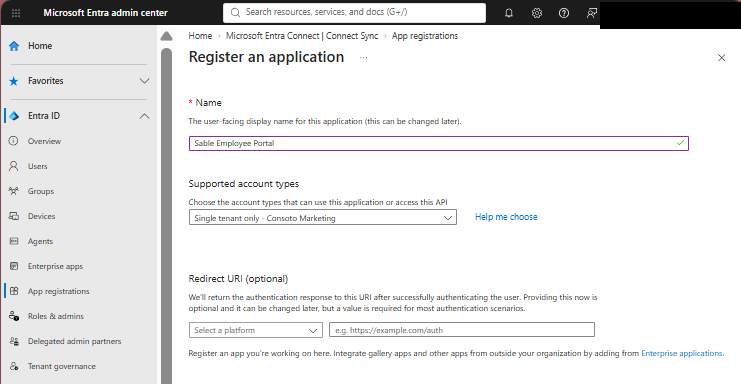Click the Enterprise apps icon
The image size is (741, 384).
click(x=14, y=266)
